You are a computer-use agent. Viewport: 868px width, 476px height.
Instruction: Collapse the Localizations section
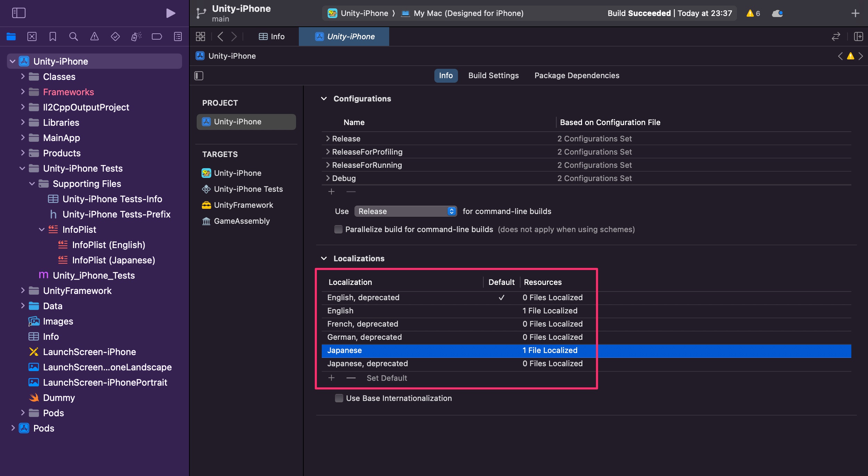(324, 258)
